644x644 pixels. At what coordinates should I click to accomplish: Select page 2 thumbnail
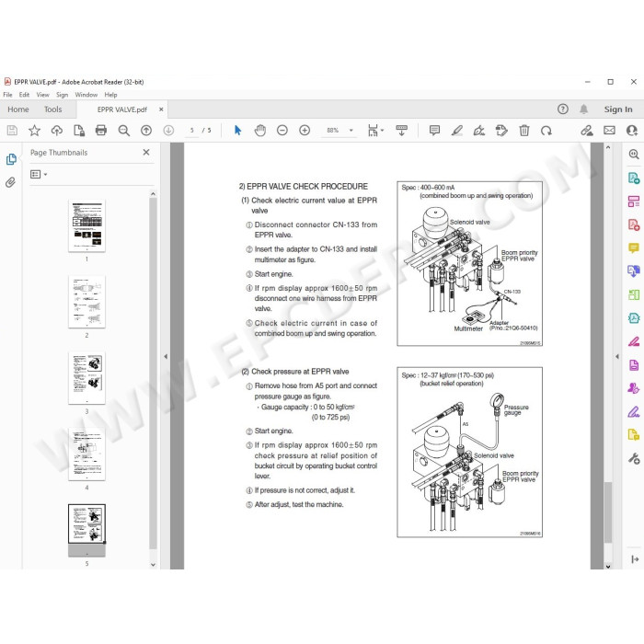pos(86,302)
